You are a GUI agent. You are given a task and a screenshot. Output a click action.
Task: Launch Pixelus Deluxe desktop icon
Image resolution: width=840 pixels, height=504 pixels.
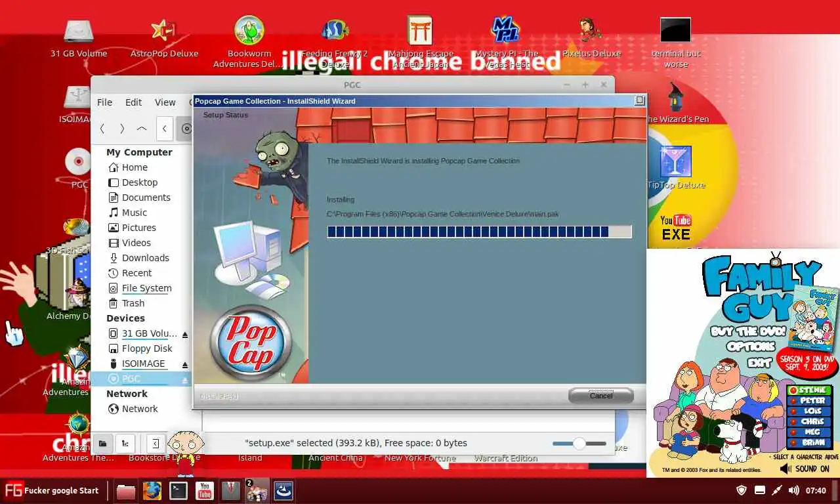coord(591,38)
